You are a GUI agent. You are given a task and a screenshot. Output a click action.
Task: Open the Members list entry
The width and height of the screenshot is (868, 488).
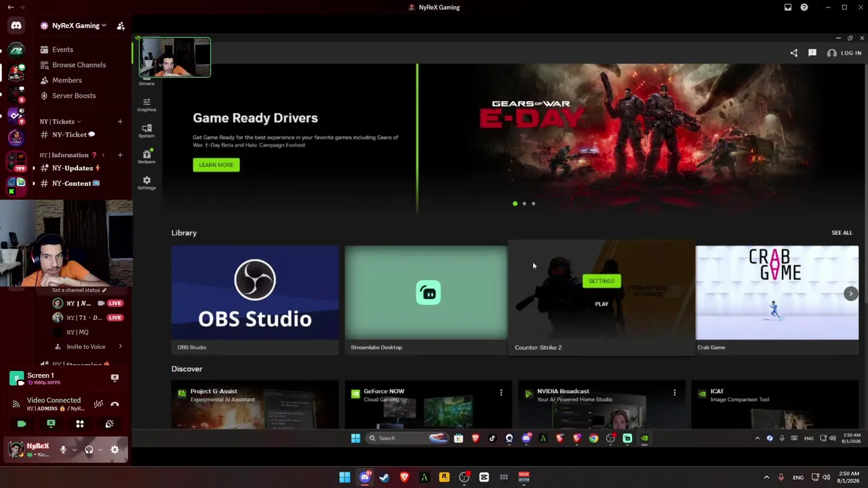pyautogui.click(x=66, y=81)
